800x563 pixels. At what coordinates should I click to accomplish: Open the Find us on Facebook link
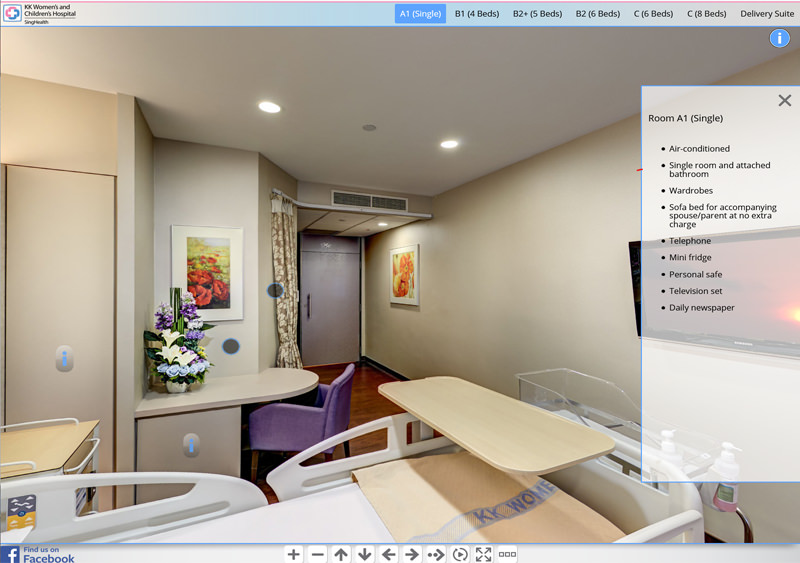point(38,554)
